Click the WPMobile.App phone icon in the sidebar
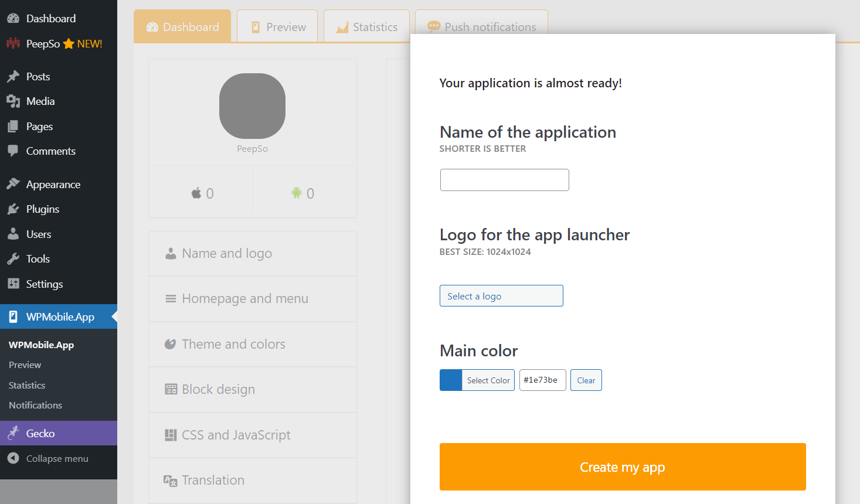 tap(13, 317)
